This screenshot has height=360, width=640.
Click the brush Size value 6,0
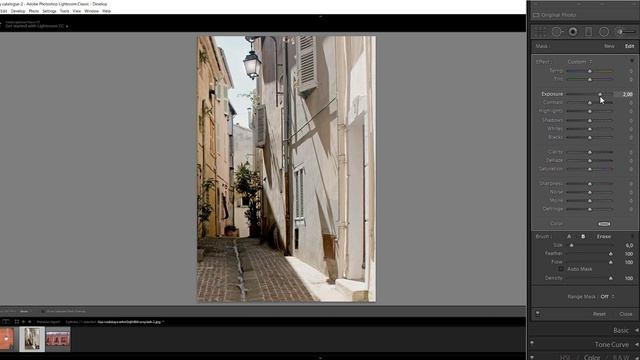point(629,245)
